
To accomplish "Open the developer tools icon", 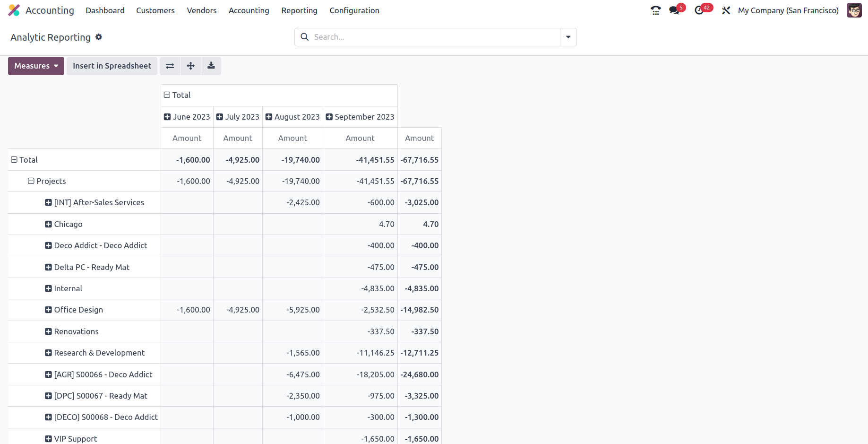I will pos(726,10).
